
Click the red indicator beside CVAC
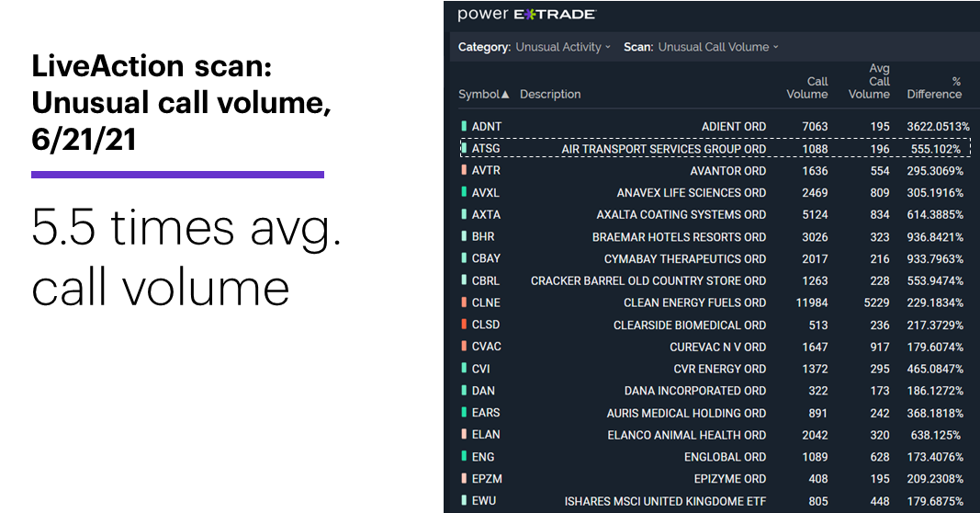(464, 346)
